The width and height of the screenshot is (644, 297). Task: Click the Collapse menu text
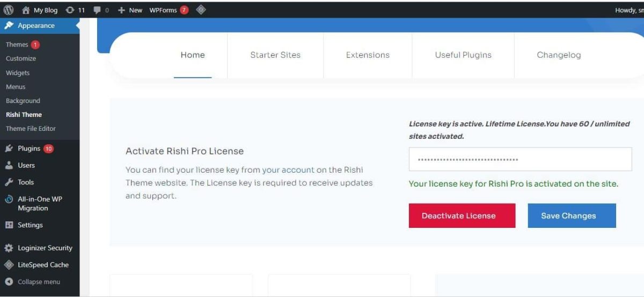(x=39, y=281)
